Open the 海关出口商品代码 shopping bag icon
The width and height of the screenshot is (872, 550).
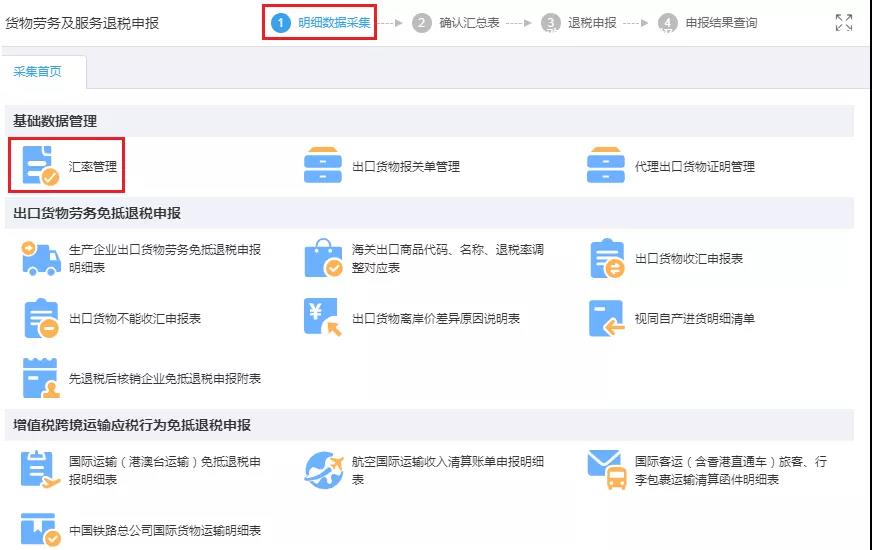(x=322, y=258)
